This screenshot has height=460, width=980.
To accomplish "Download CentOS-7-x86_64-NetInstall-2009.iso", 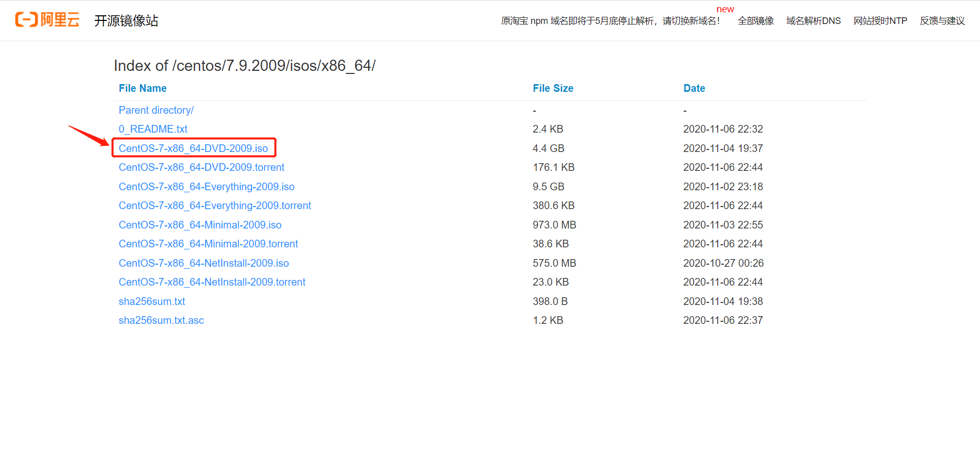I will point(204,263).
